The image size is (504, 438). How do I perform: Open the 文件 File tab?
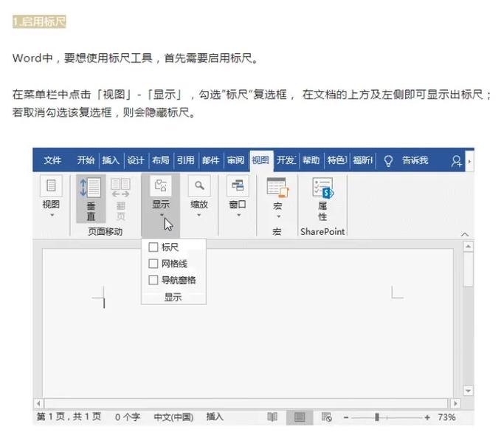tap(52, 160)
